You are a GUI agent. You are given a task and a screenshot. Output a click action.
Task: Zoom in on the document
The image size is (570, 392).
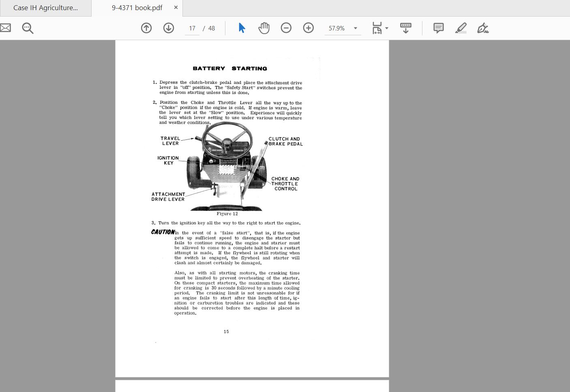308,28
